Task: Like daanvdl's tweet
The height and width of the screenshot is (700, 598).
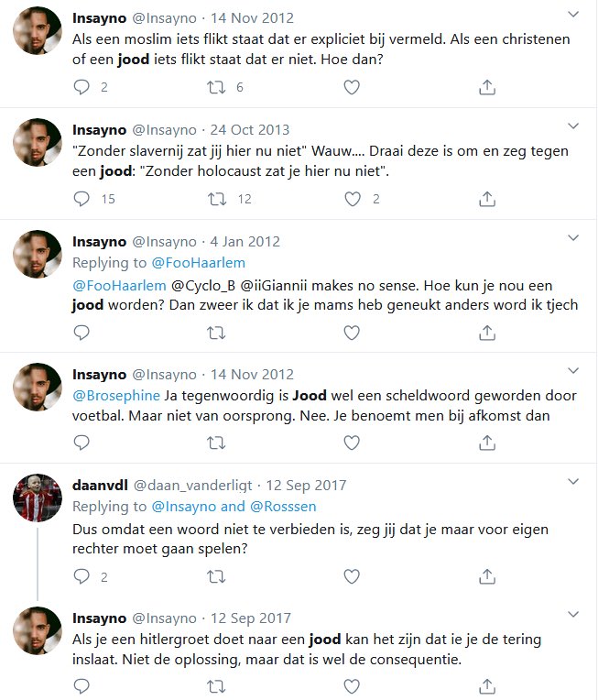Action: pos(352,576)
